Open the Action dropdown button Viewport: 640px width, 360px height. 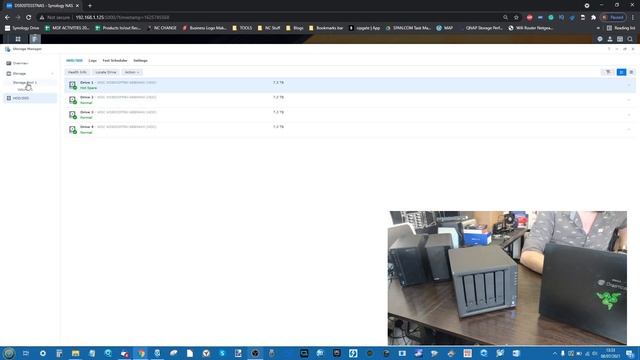click(132, 72)
